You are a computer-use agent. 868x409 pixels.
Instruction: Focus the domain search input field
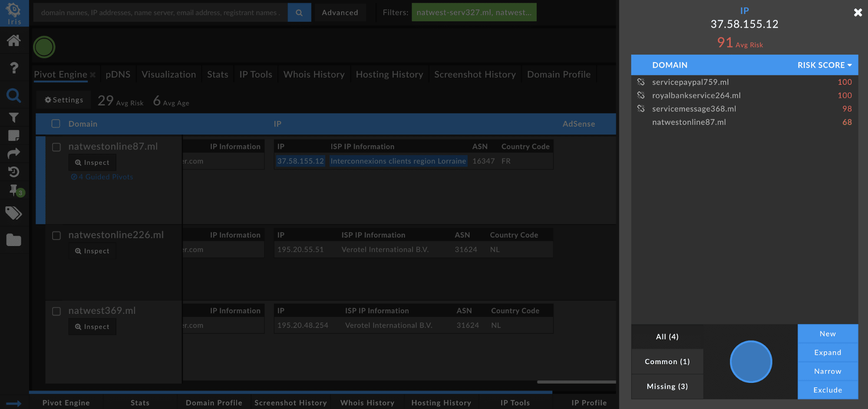pos(160,13)
